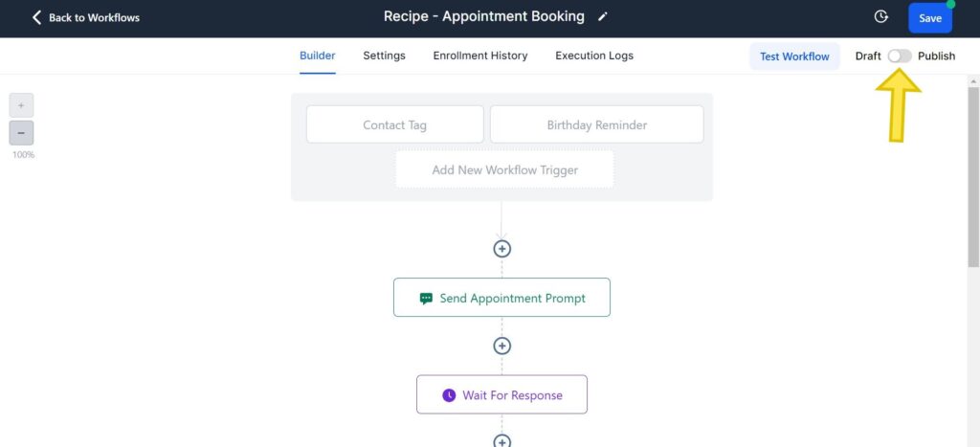Click the back arrow to Workflows
The height and width of the screenshot is (447, 980).
pos(37,17)
